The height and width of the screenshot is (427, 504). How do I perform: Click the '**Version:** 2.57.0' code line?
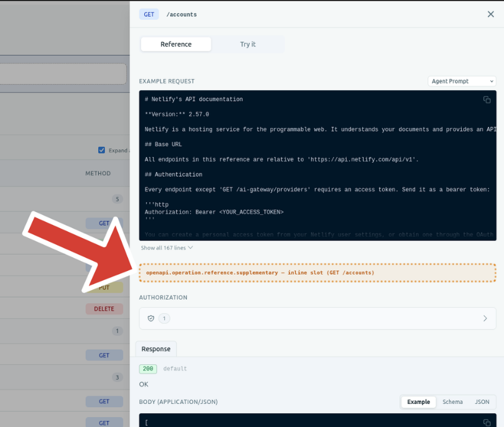[x=176, y=114]
